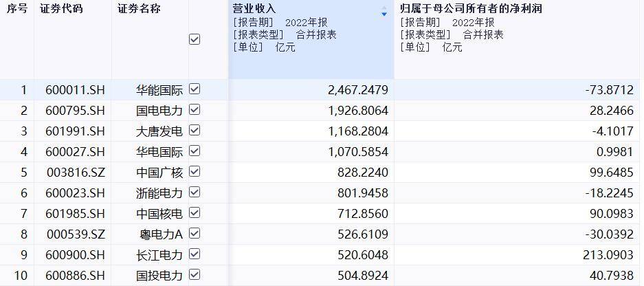Uncheck the checkbox for 中国核电
The image size is (644, 286).
(x=195, y=213)
